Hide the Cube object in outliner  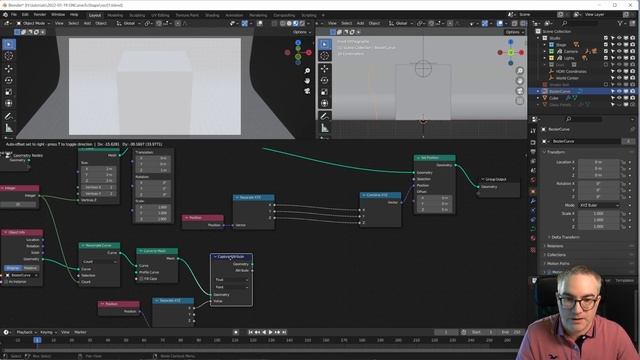click(619, 98)
